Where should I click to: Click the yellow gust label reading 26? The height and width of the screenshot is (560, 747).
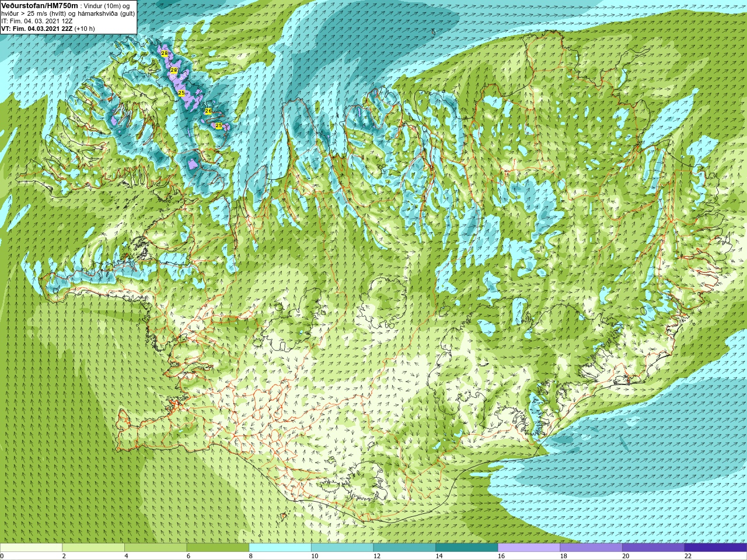208,111
